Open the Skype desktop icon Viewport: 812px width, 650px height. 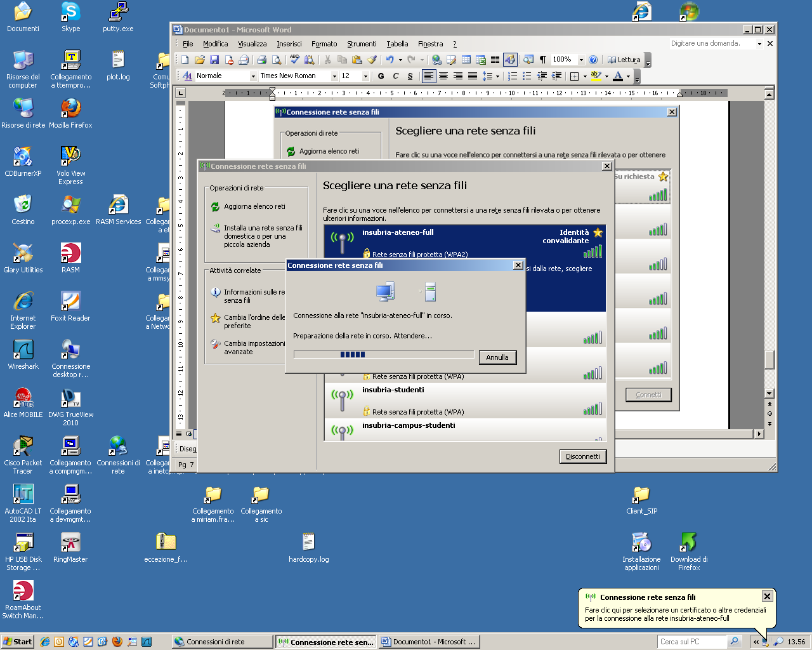70,18
